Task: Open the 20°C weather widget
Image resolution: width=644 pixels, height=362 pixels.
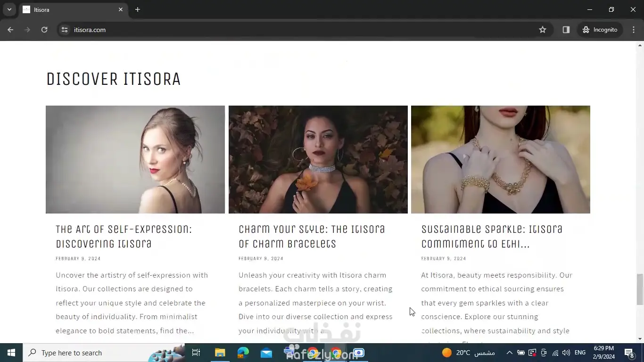Action: click(468, 353)
